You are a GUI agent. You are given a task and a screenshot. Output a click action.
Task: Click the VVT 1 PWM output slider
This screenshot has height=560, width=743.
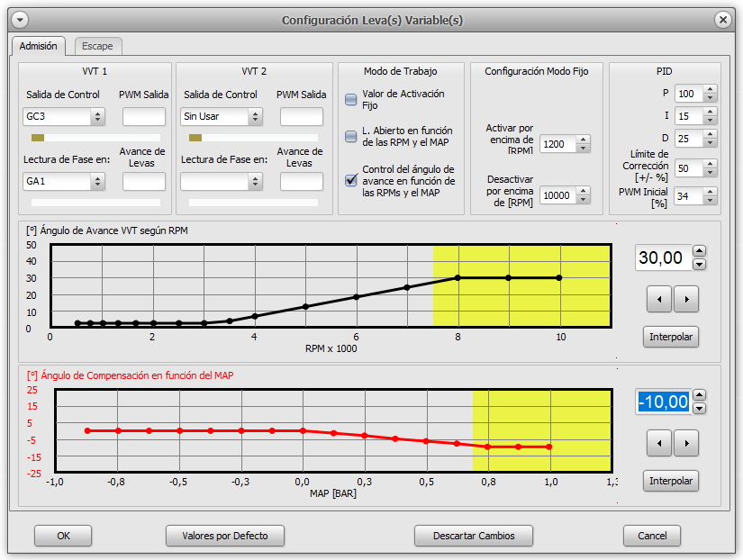pyautogui.click(x=38, y=138)
